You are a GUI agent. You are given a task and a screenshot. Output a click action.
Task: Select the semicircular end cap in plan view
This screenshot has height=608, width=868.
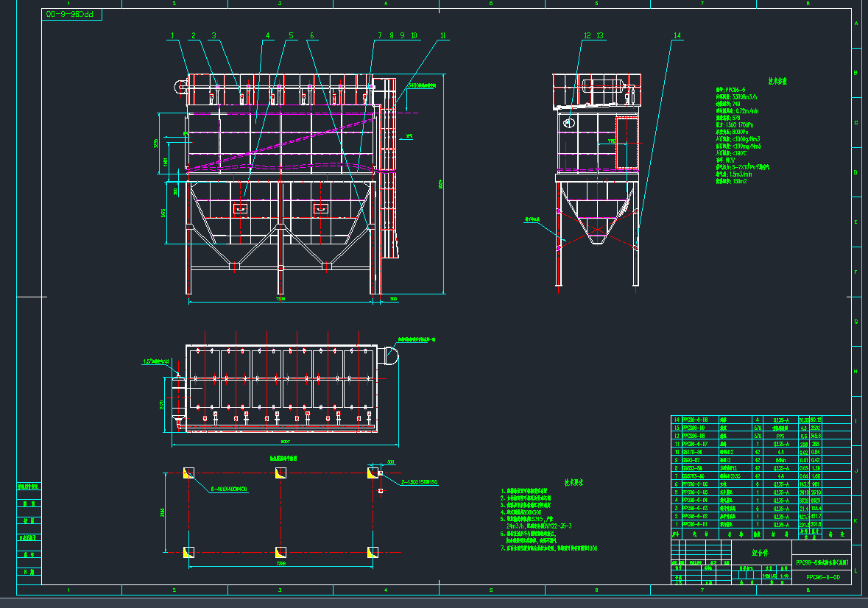click(x=389, y=355)
